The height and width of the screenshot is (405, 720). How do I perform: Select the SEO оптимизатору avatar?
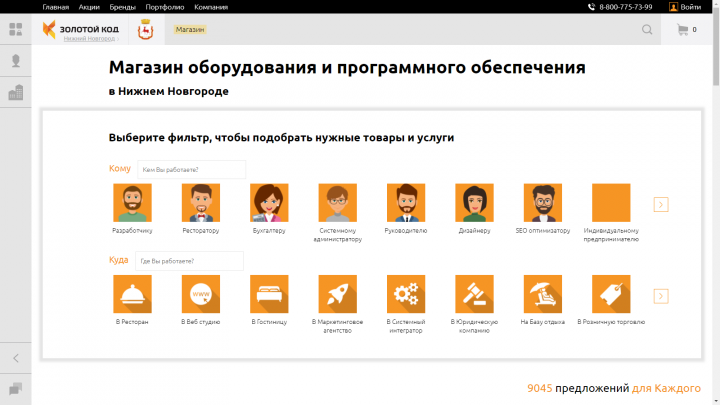(543, 202)
